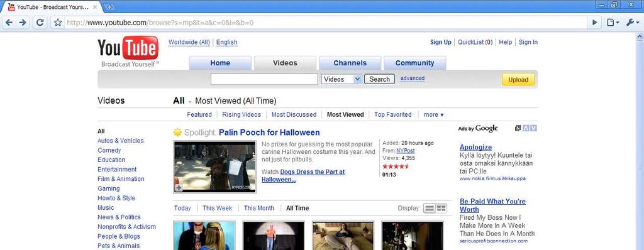Open the first video thumbnail with blonde woman

[x=204, y=236]
